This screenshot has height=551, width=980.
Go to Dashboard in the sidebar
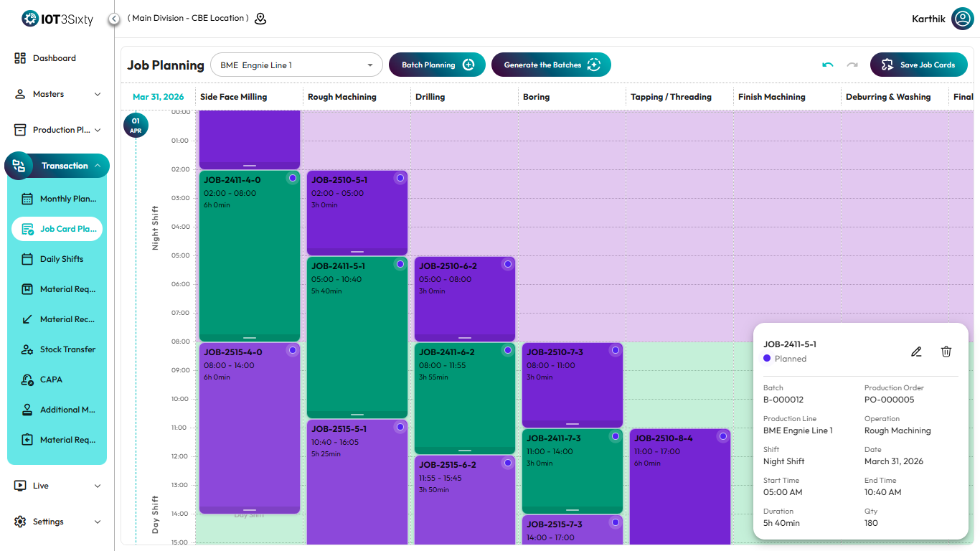pos(54,58)
